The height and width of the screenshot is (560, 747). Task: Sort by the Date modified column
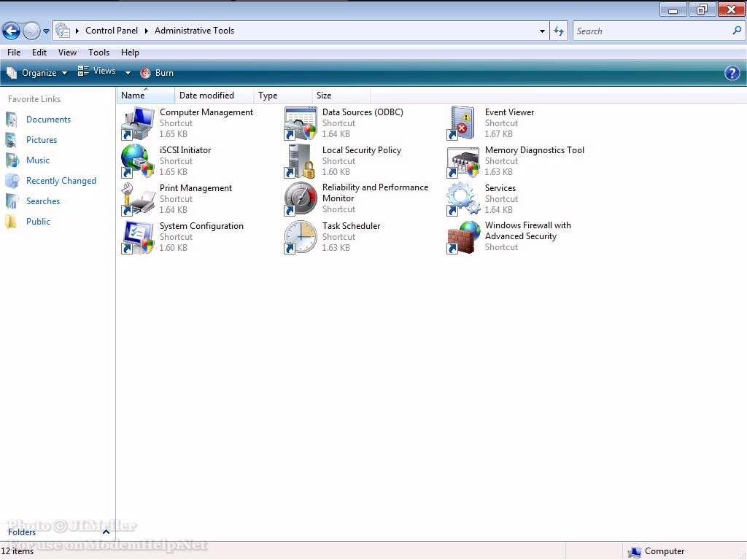(x=214, y=96)
